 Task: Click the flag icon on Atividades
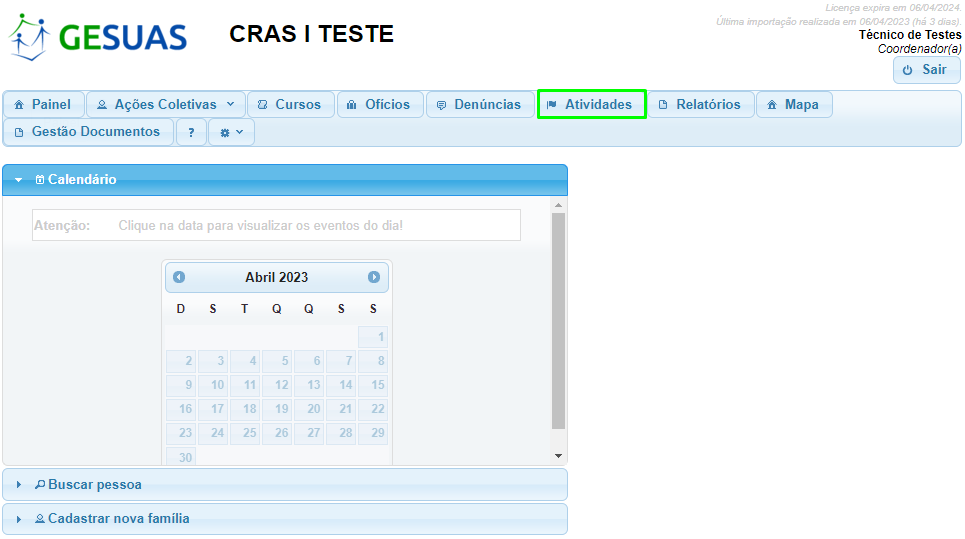pyautogui.click(x=552, y=105)
